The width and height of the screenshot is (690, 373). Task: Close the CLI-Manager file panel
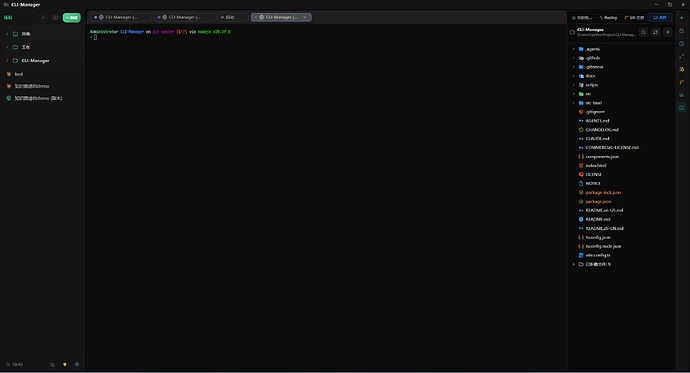click(668, 32)
